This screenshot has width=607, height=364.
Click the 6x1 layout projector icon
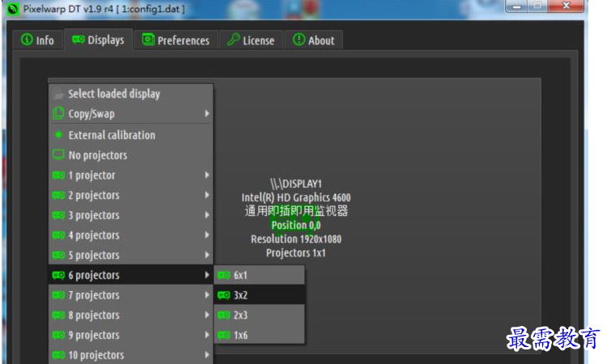click(224, 275)
